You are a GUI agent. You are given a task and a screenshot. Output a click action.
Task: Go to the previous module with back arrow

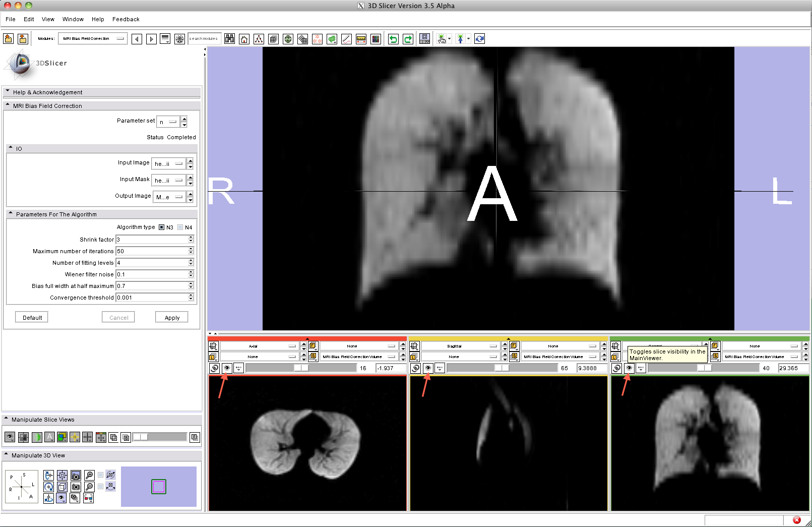(137, 39)
